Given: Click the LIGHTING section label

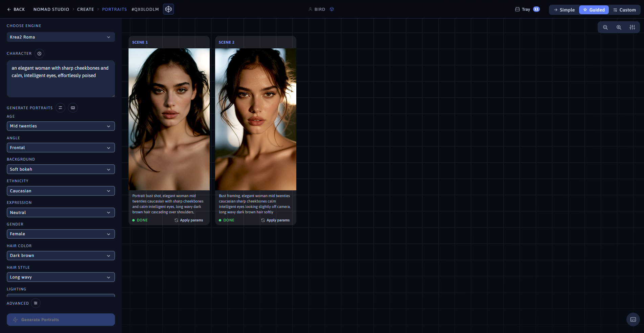Looking at the screenshot, I should pyautogui.click(x=17, y=289).
